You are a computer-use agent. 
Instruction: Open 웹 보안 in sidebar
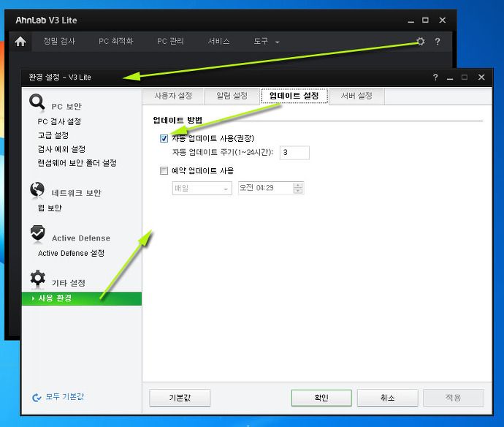(50, 208)
